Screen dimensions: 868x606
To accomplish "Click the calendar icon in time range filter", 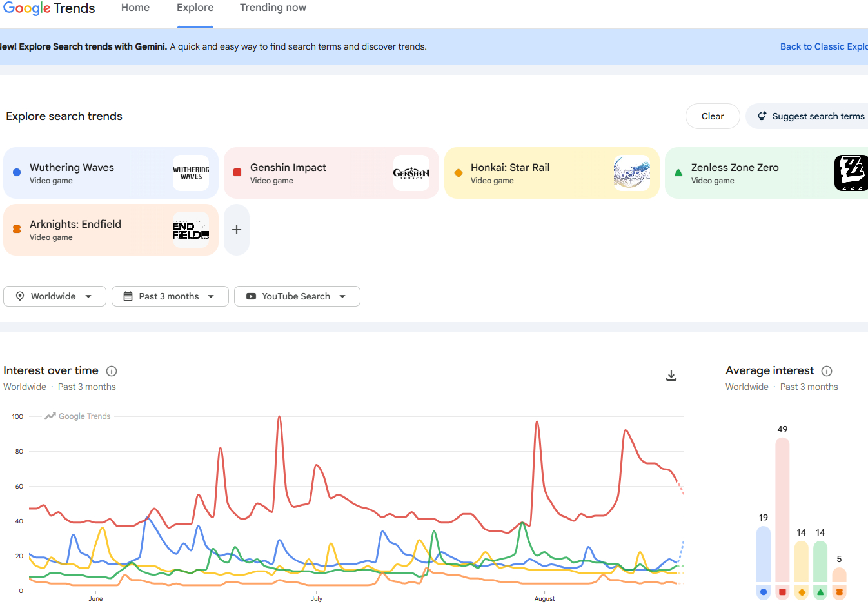I will [x=128, y=296].
